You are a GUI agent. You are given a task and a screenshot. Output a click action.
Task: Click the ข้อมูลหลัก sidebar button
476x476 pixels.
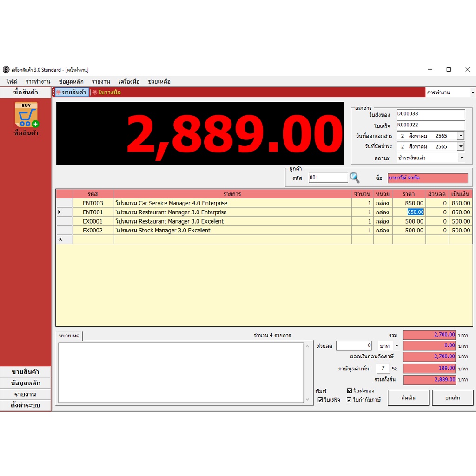click(x=26, y=383)
